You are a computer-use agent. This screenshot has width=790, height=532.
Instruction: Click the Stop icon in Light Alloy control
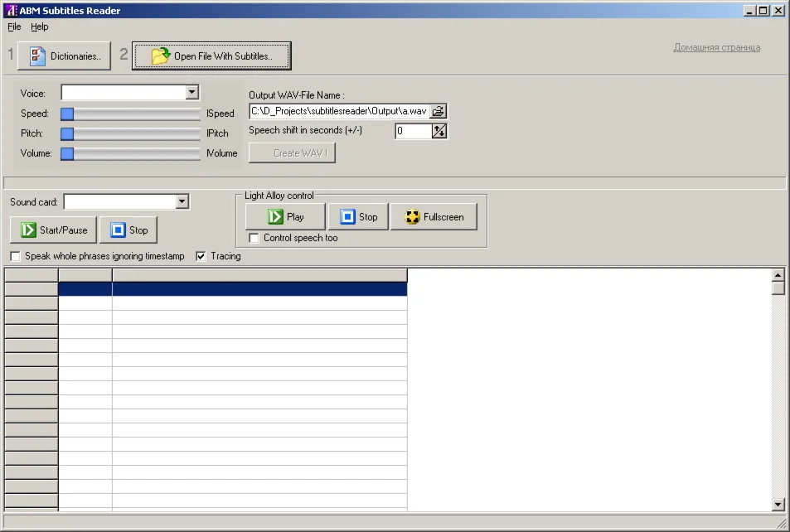[x=347, y=216]
